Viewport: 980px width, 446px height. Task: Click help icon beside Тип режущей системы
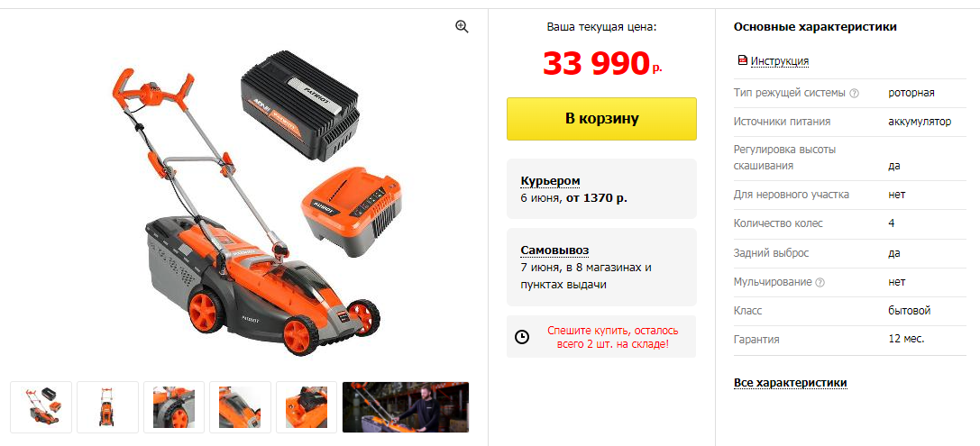tap(855, 94)
